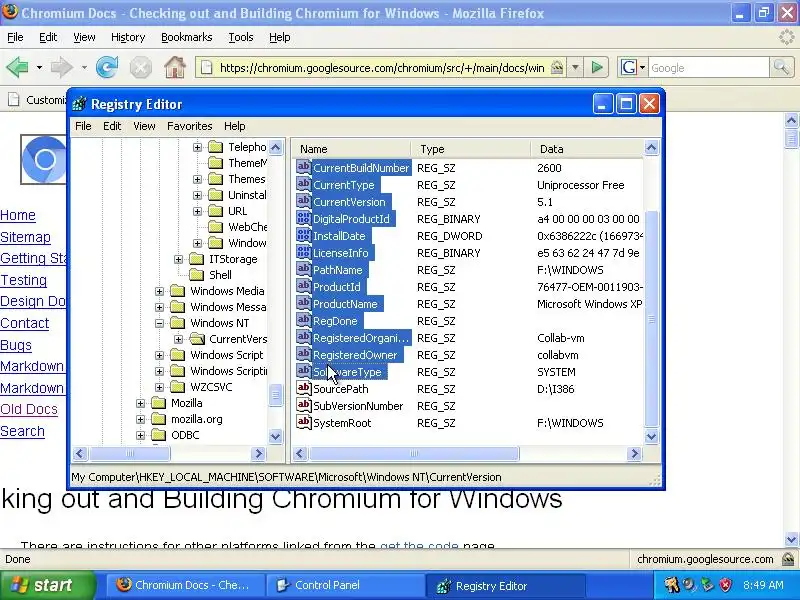Click DigitalProductId binary value icon
Screen dimensions: 800x600
point(304,218)
